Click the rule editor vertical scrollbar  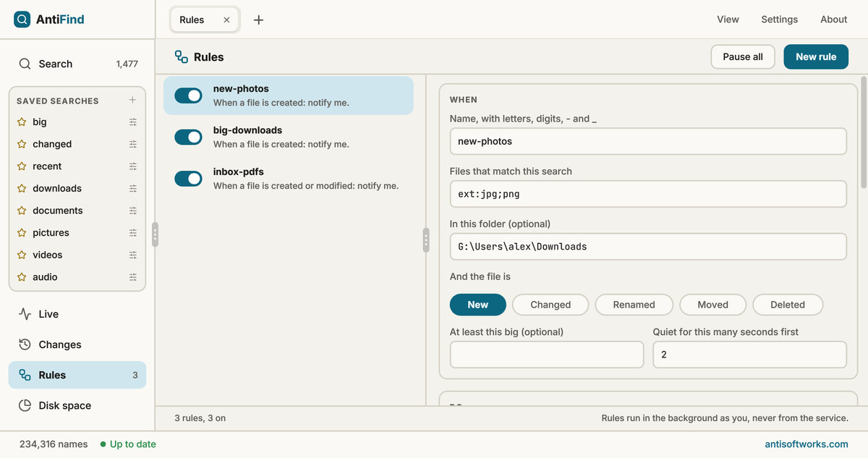coord(864,132)
